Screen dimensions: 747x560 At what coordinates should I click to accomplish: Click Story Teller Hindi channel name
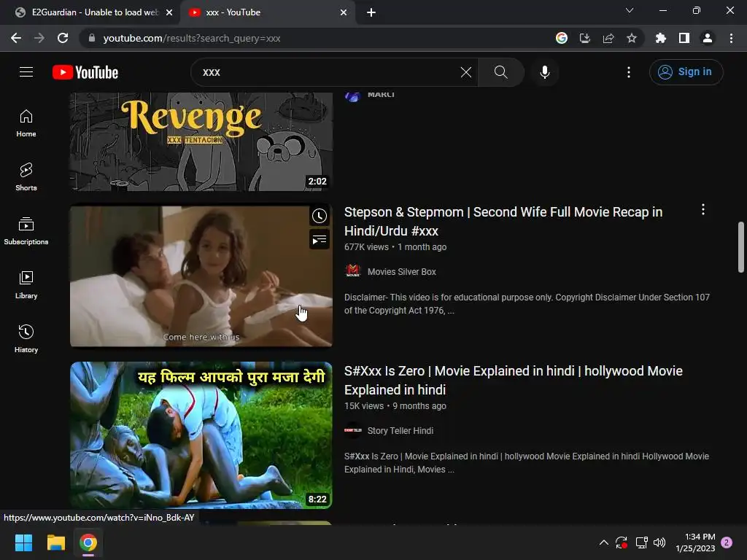(400, 430)
